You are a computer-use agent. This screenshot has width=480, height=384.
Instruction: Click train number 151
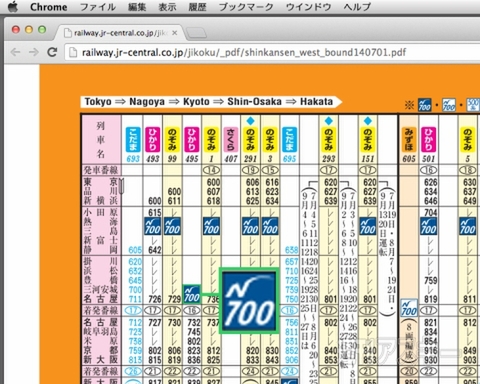point(368,159)
